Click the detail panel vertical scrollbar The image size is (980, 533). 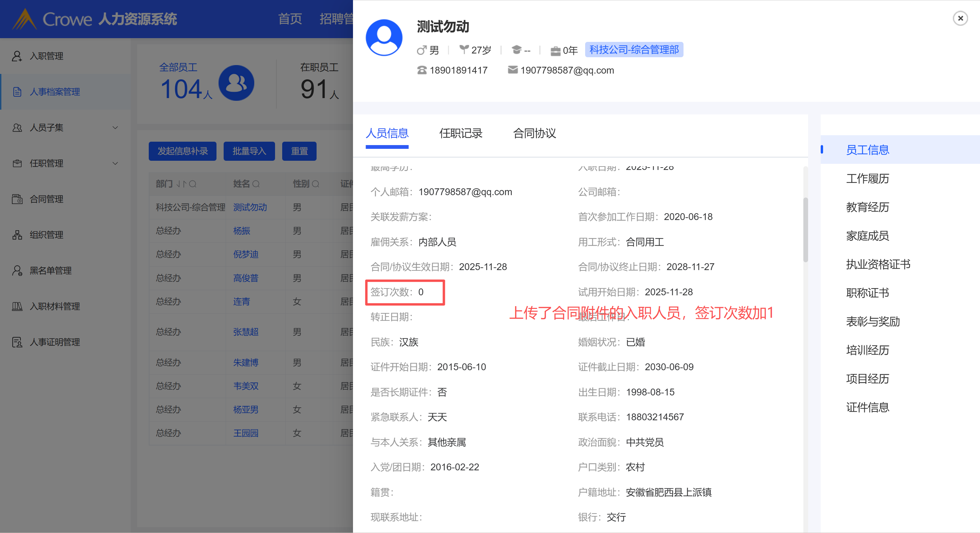[x=805, y=230]
